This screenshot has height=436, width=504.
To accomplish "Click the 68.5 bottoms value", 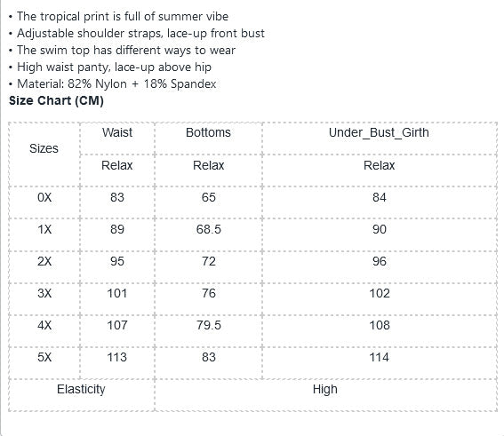I will click(x=209, y=229).
